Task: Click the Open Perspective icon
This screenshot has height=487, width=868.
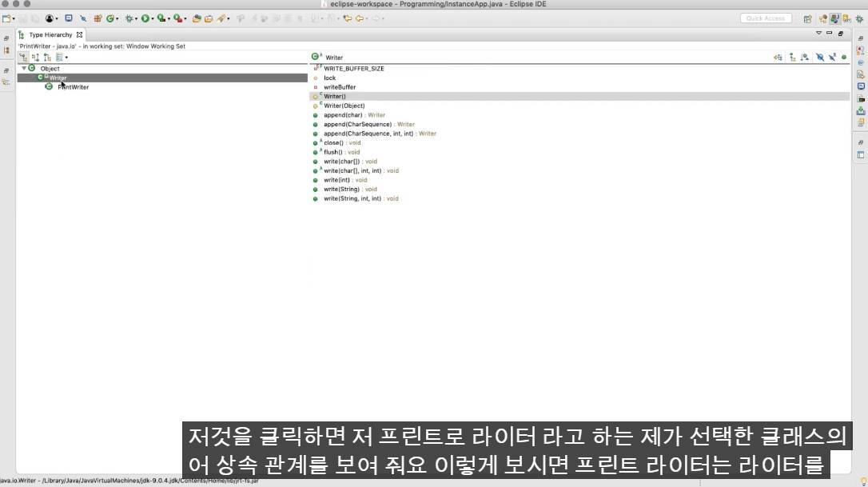Action: pyautogui.click(x=808, y=19)
